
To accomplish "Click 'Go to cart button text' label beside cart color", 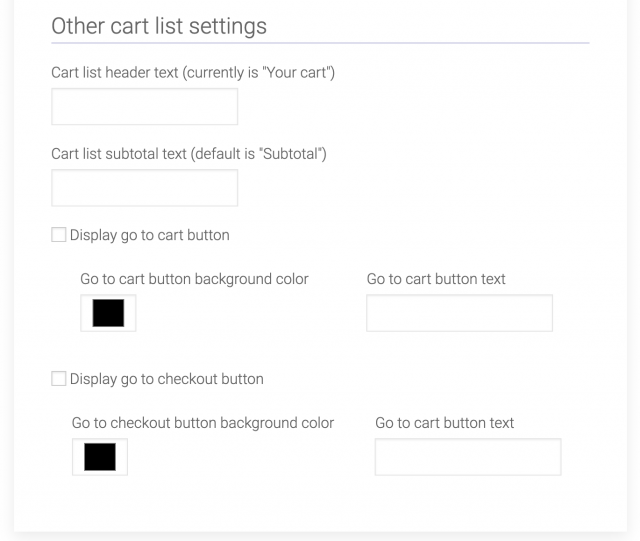I will 436,279.
